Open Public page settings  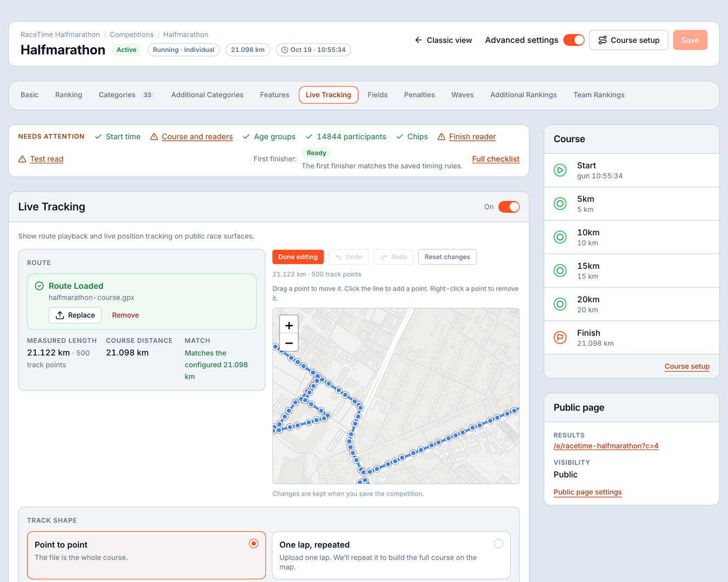click(587, 492)
